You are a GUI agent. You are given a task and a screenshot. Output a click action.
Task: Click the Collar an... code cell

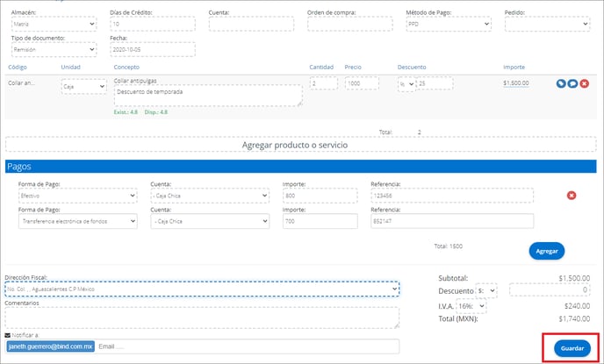point(21,83)
